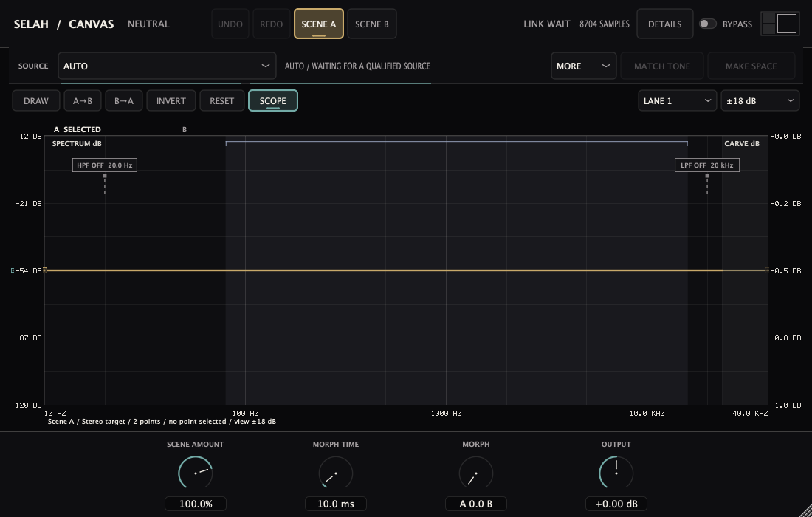Click the +0.00 dB Output value field
Image resolution: width=812 pixels, height=517 pixels.
pyautogui.click(x=616, y=504)
